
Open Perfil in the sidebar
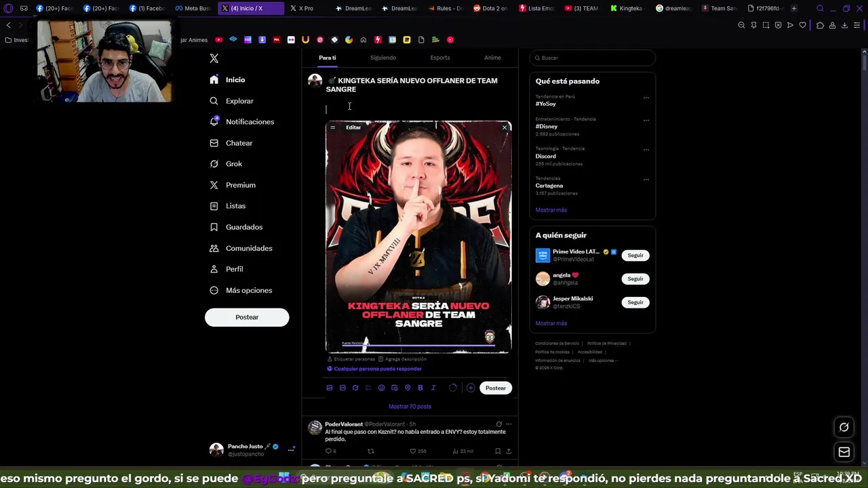click(x=226, y=269)
